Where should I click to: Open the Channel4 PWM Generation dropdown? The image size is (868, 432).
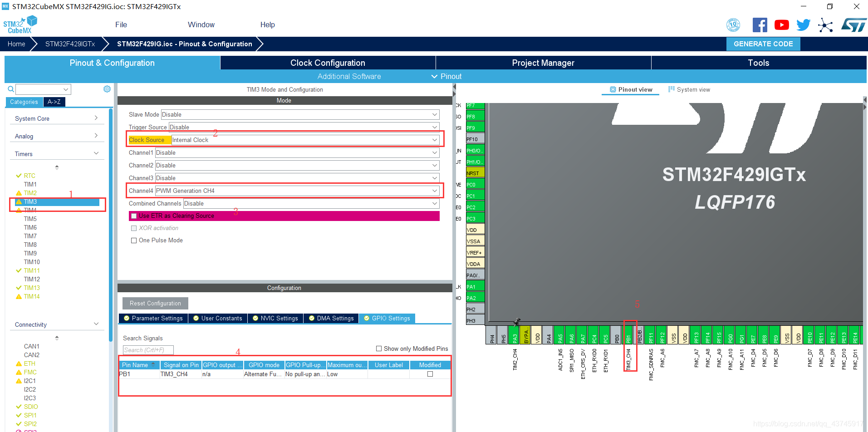(x=297, y=191)
